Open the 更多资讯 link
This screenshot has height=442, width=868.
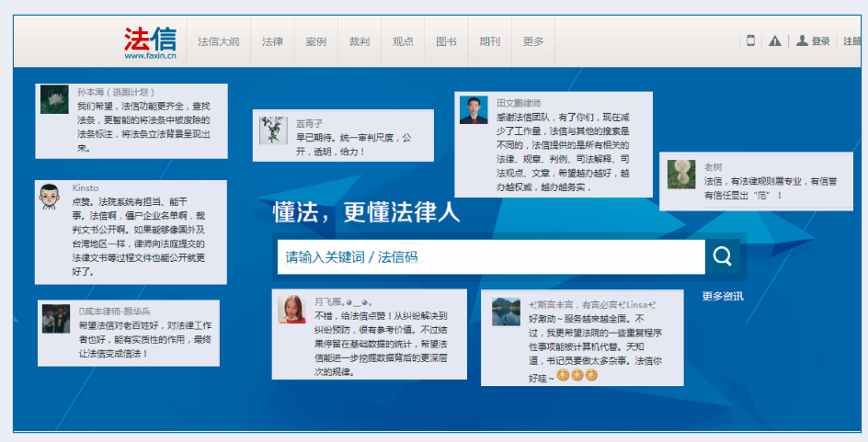723,297
